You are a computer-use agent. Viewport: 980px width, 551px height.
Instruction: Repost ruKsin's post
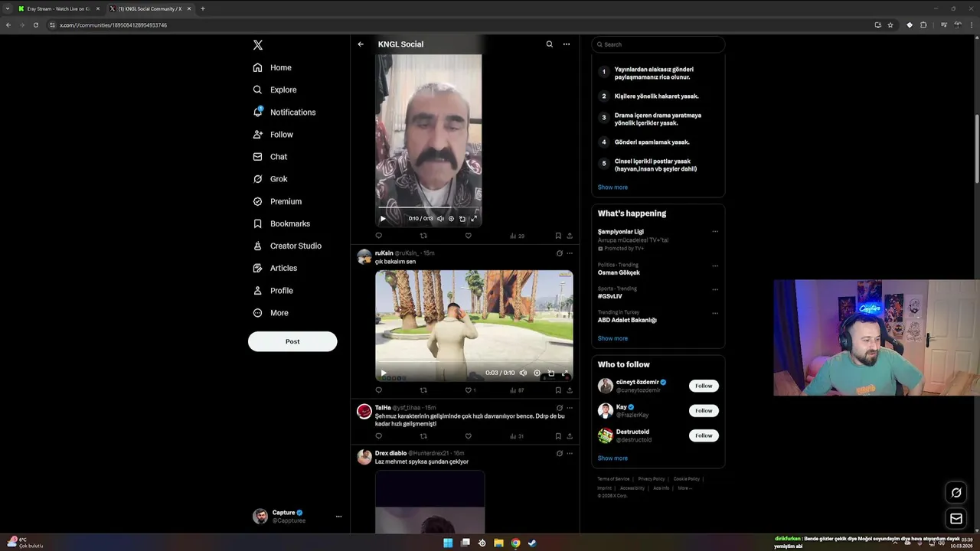pyautogui.click(x=423, y=390)
